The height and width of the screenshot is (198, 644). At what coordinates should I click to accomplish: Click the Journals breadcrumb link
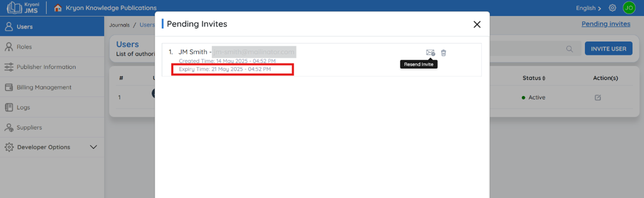click(x=119, y=25)
